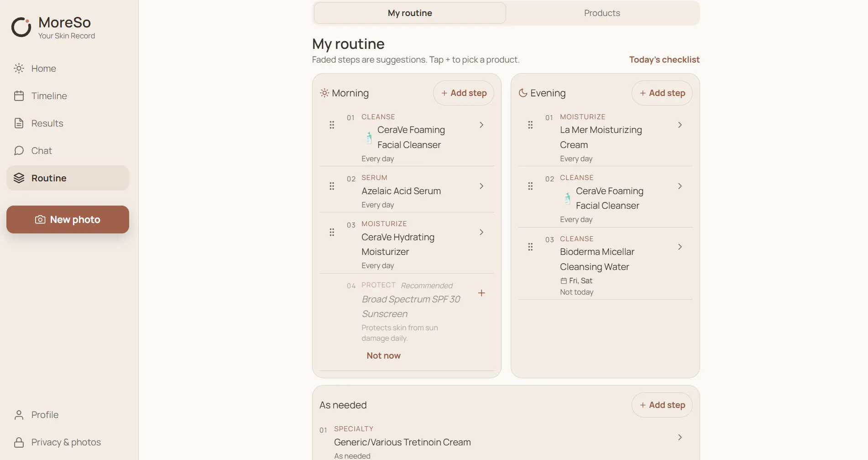Click the Morning sun icon
Screen dimensions: 868x460
pos(324,93)
